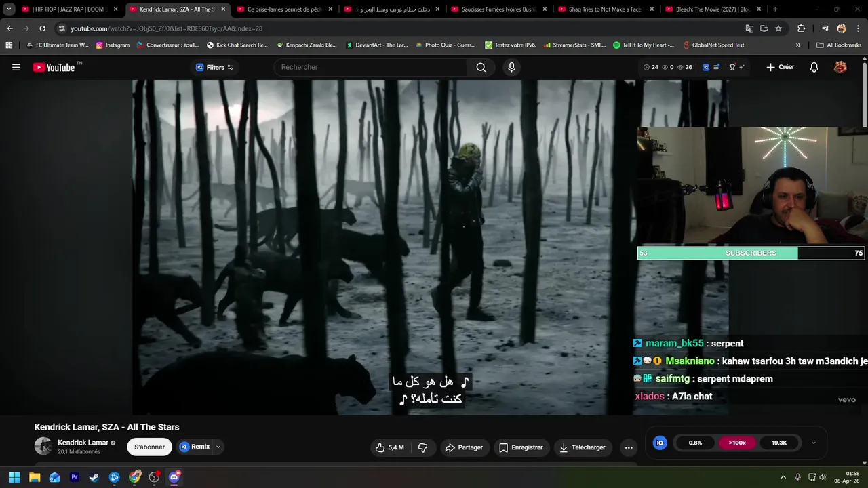Switch to the Shaq Tries to Not tab
Screen dimensions: 868x488
click(x=606, y=9)
